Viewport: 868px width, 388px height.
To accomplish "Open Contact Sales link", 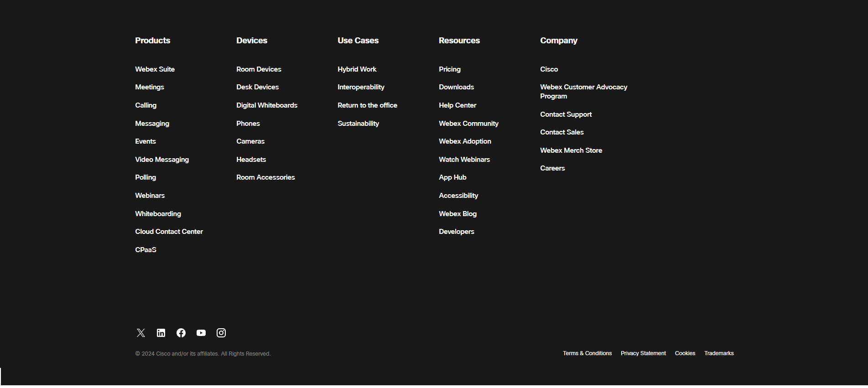I will pos(562,132).
